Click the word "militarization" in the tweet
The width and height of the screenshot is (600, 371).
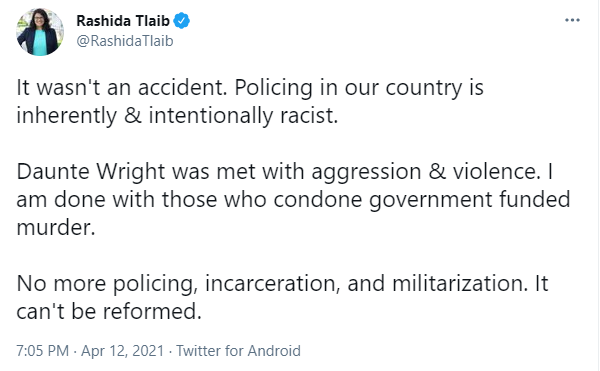(x=457, y=283)
